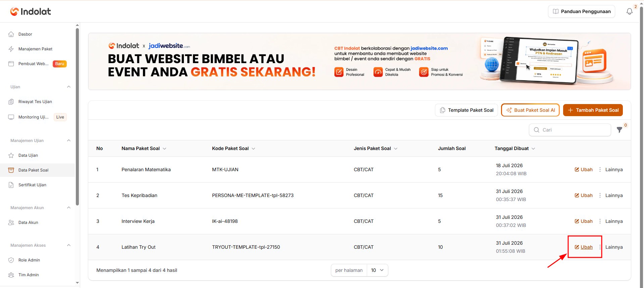Image resolution: width=644 pixels, height=288 pixels.
Task: Click Template Paket Soal button
Action: tap(466, 110)
